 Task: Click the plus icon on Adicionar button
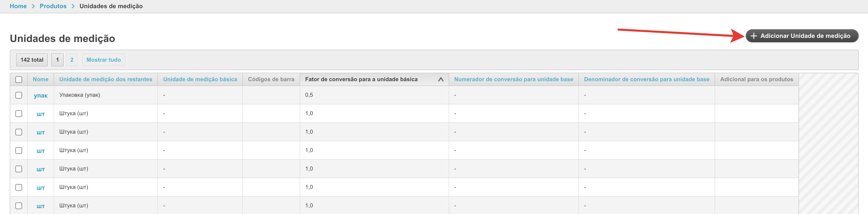point(754,36)
